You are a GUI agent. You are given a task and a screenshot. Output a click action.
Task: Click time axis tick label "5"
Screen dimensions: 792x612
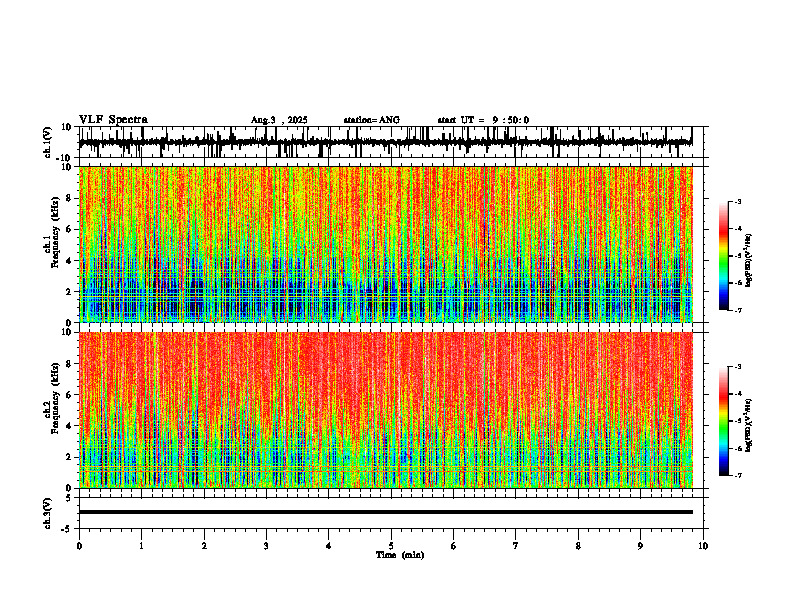pos(391,546)
